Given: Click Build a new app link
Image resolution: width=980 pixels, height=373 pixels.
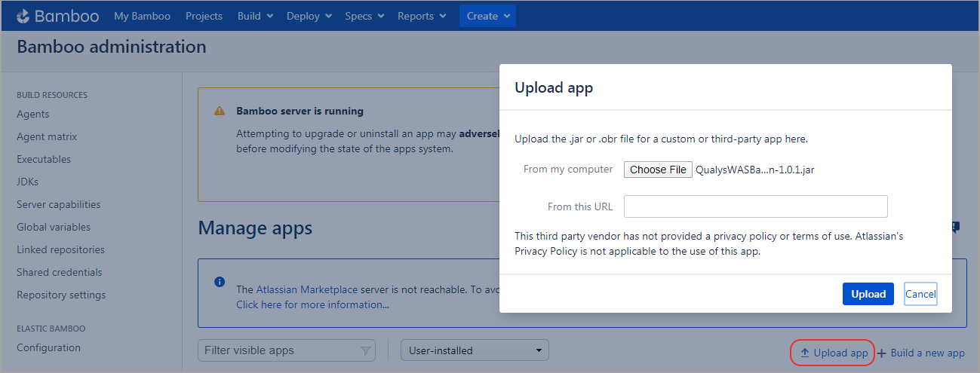Looking at the screenshot, I should point(921,353).
